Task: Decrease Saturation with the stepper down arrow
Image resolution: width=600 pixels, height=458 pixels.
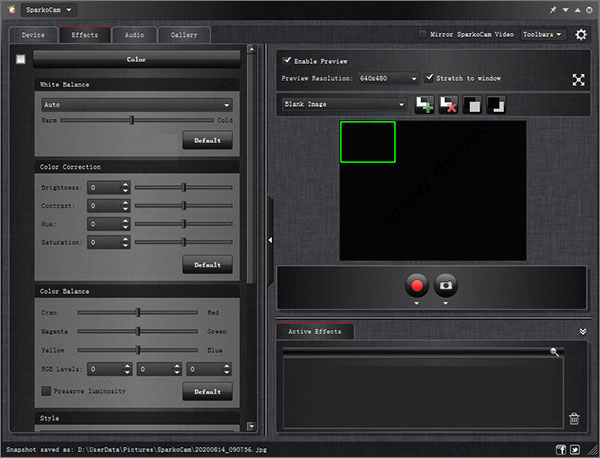Action: 126,245
